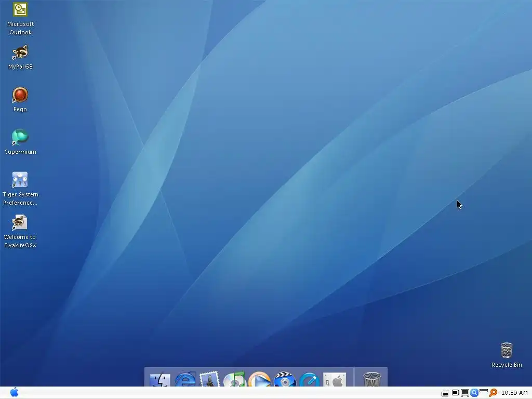The image size is (532, 399).
Task: Click the blue magnifier search tray icon
Action: [x=474, y=393]
